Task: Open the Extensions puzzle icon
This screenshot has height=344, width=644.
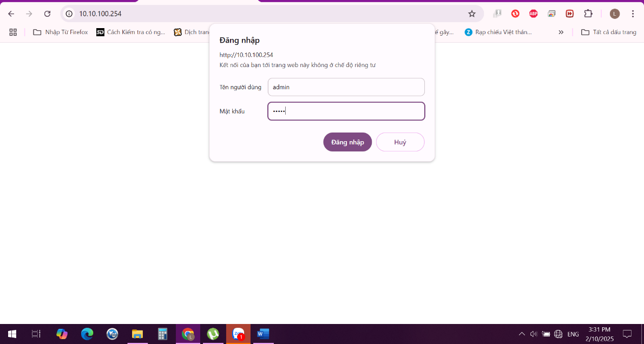Action: click(588, 14)
